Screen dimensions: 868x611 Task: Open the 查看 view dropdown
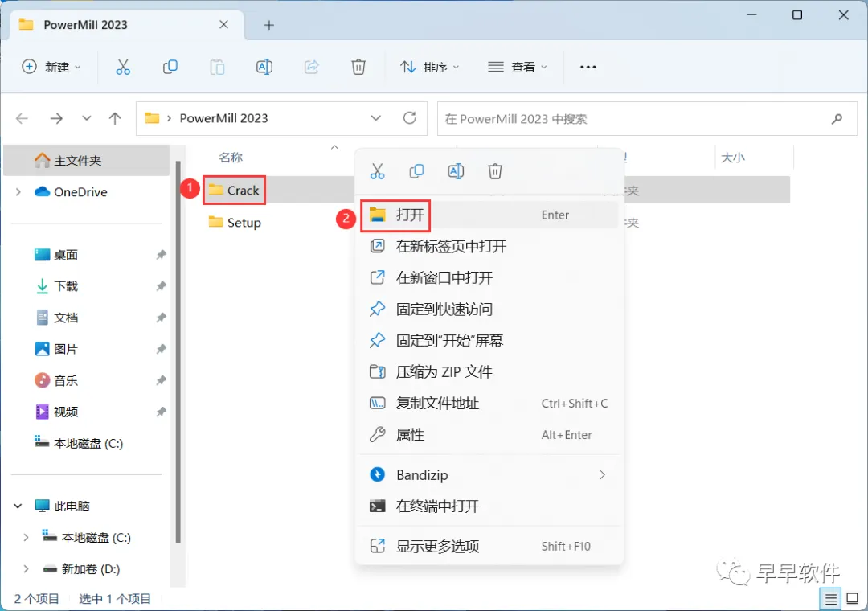[518, 67]
